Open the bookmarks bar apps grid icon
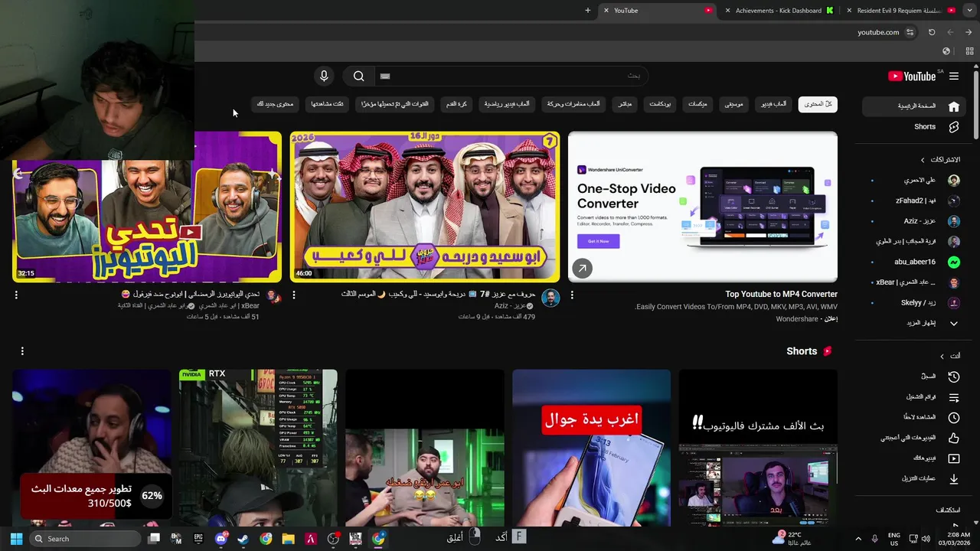Viewport: 980px width, 551px height. (969, 51)
